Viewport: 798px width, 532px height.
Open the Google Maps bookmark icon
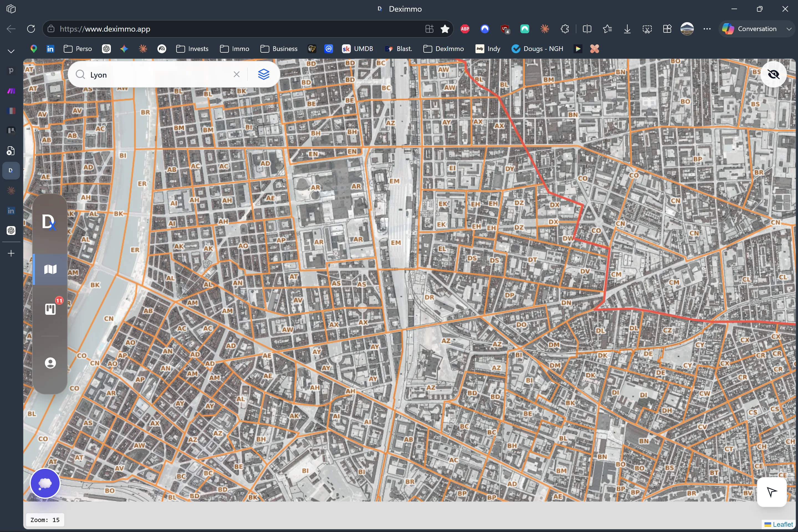(x=33, y=48)
